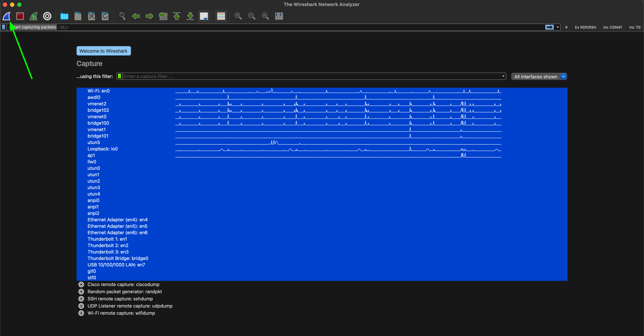644x336 pixels.
Task: Select the utun3 interface row
Action: [322, 188]
